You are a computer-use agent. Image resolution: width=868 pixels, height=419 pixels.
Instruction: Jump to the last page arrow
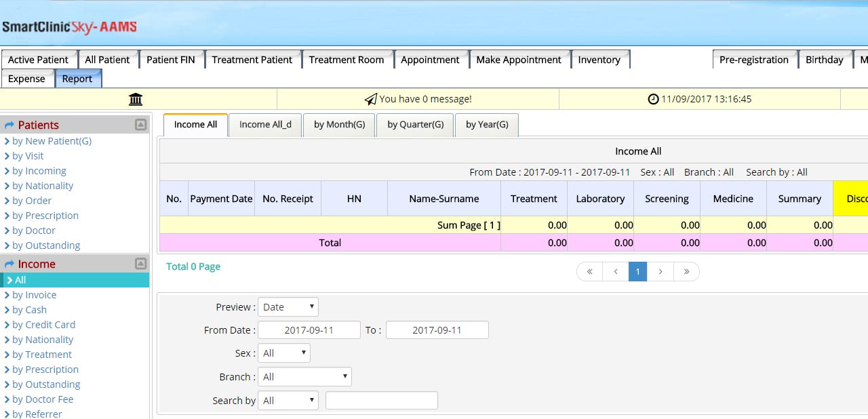[686, 272]
